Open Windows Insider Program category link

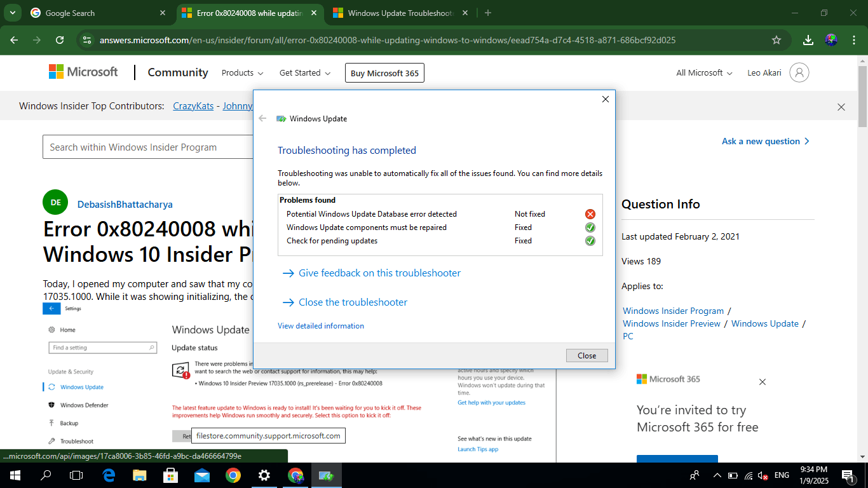(x=674, y=311)
